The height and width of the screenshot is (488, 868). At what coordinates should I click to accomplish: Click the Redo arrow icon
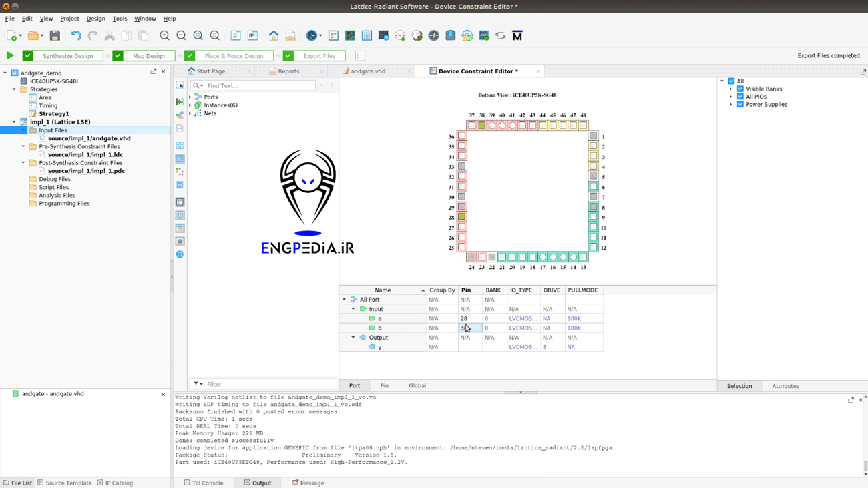point(93,35)
